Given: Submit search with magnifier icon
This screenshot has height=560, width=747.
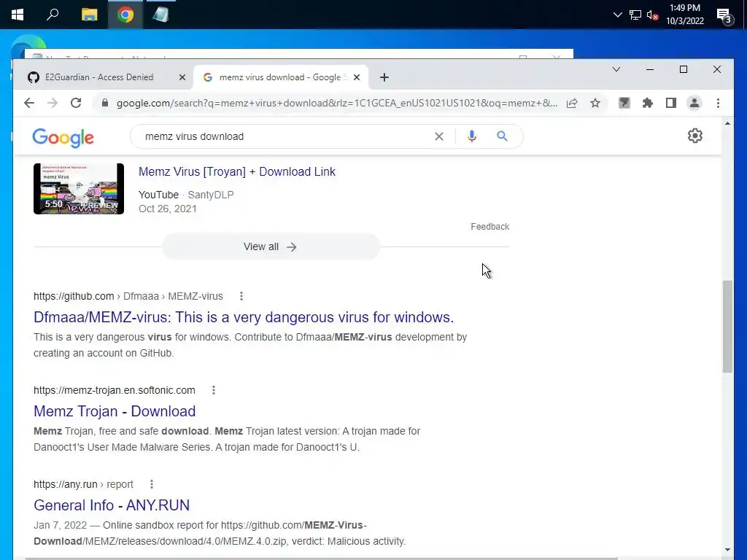Looking at the screenshot, I should [x=502, y=136].
